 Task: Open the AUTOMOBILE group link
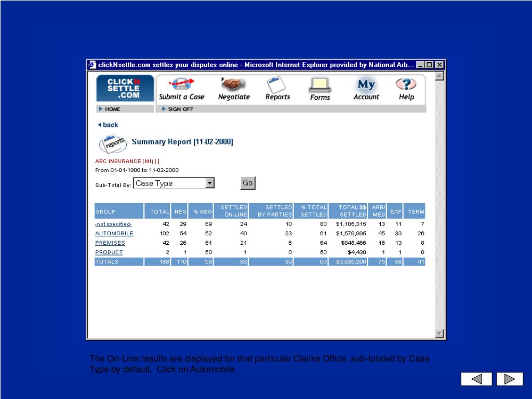114,233
